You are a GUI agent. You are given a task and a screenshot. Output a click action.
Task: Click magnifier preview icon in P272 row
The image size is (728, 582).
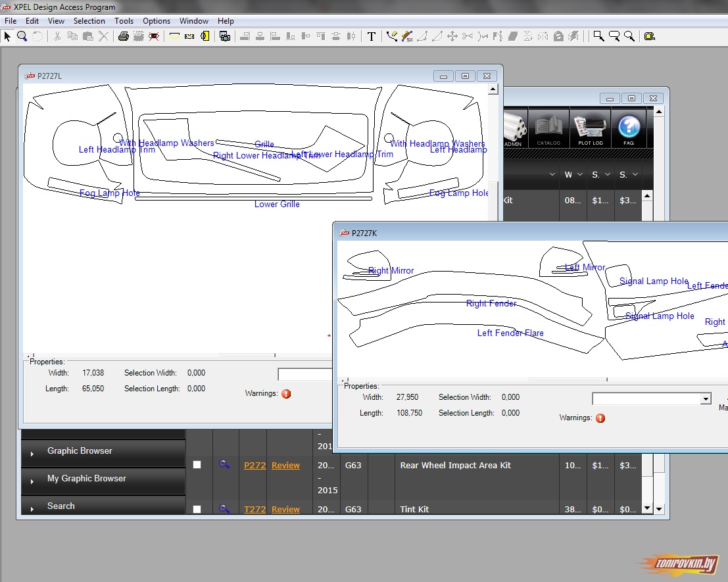click(x=224, y=464)
